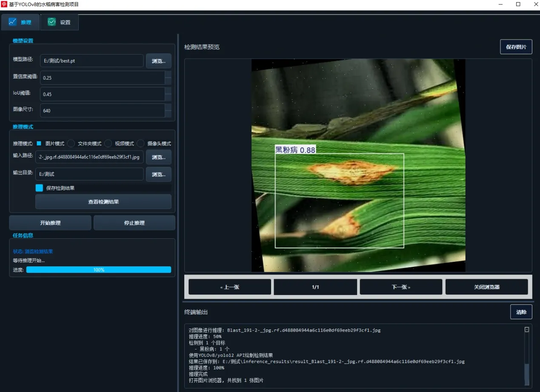Increase 置信度阈值 using its up stepper
This screenshot has width=540, height=392.
click(x=168, y=75)
